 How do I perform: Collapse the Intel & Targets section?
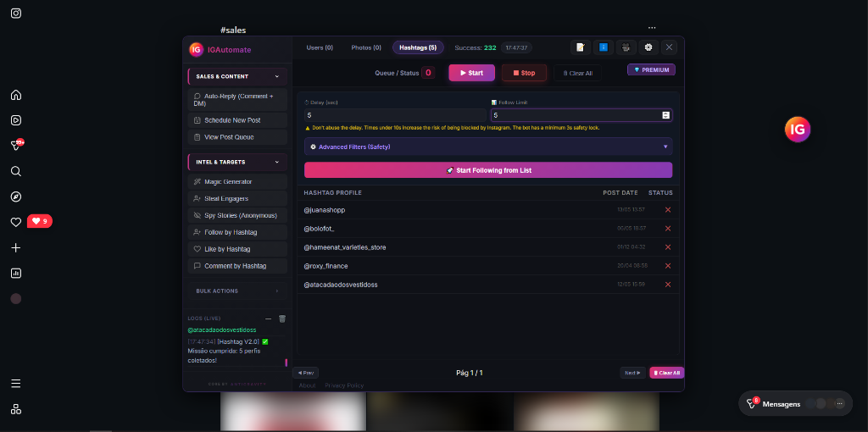coord(237,162)
